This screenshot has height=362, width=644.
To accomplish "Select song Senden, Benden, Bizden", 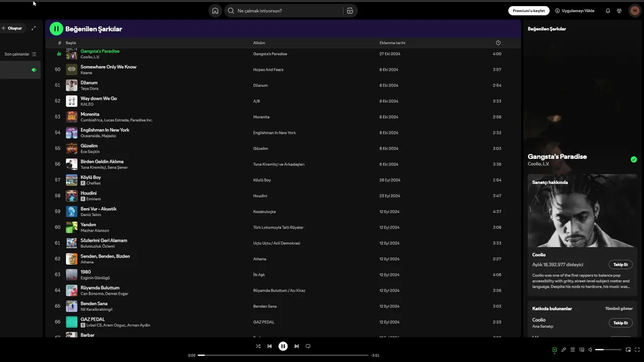I will click(x=105, y=256).
